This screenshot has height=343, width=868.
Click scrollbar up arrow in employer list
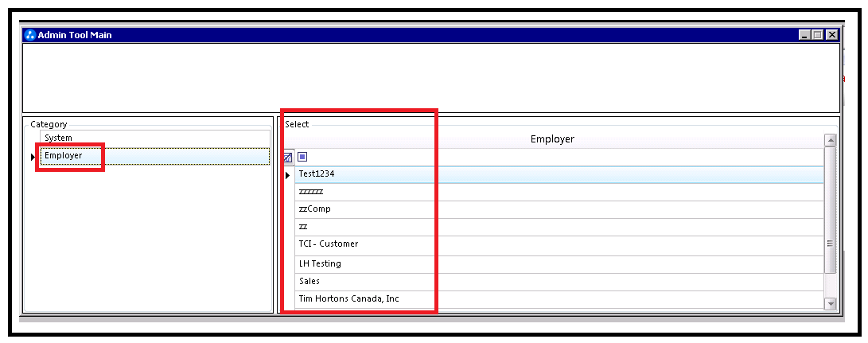tap(831, 140)
